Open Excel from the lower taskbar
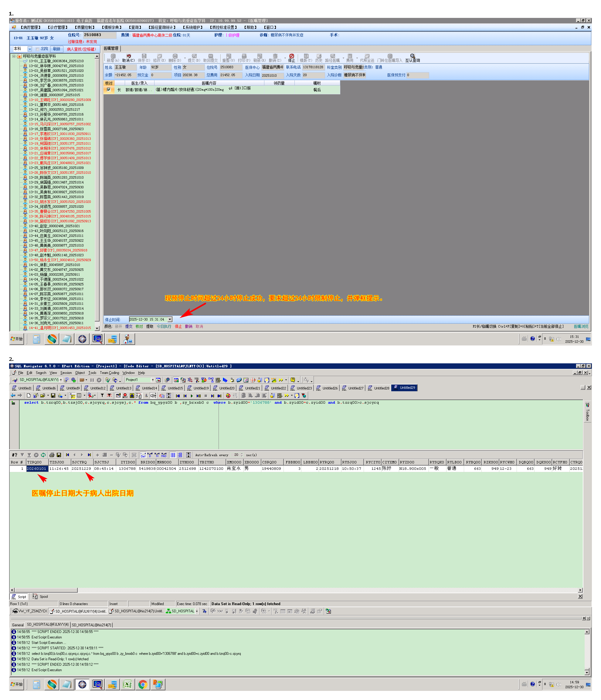The height and width of the screenshot is (700, 601). click(x=127, y=685)
